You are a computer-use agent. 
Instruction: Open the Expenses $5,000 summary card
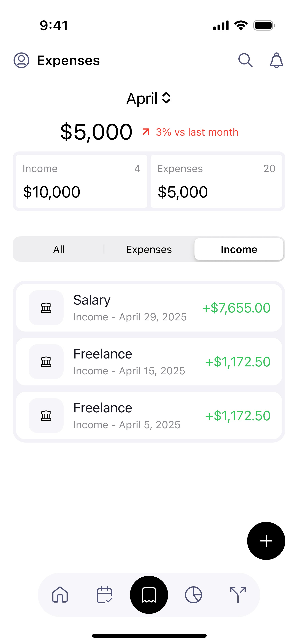pos(216,181)
